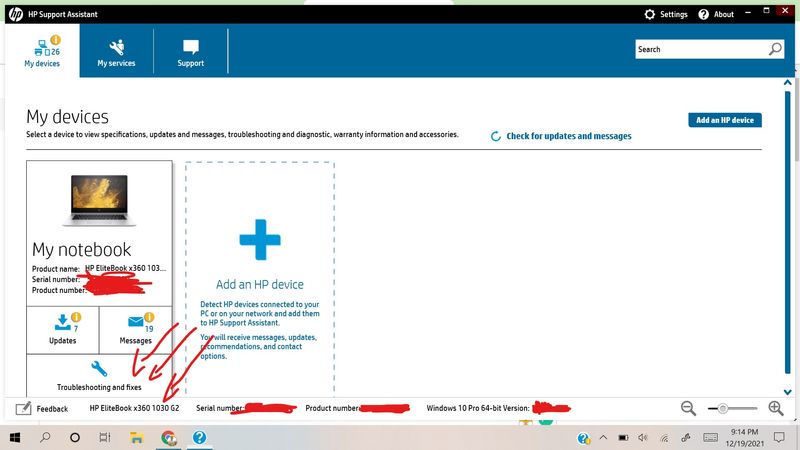Open File Explorer from taskbar

(x=136, y=437)
